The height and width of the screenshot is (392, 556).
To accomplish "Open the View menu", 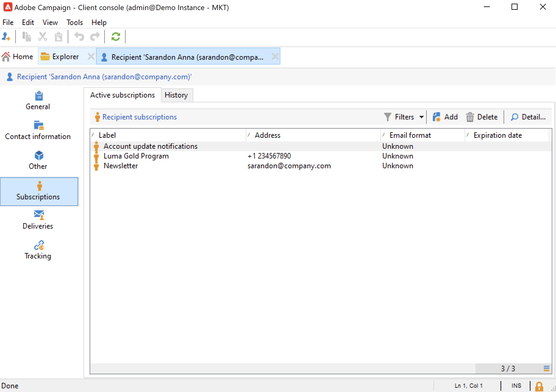I will click(50, 23).
